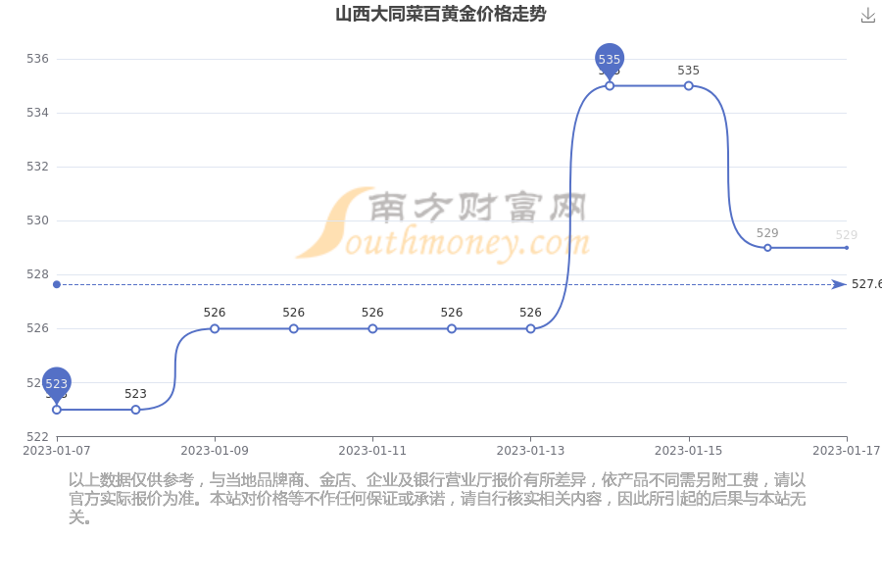Click the download chart image icon

[868, 16]
